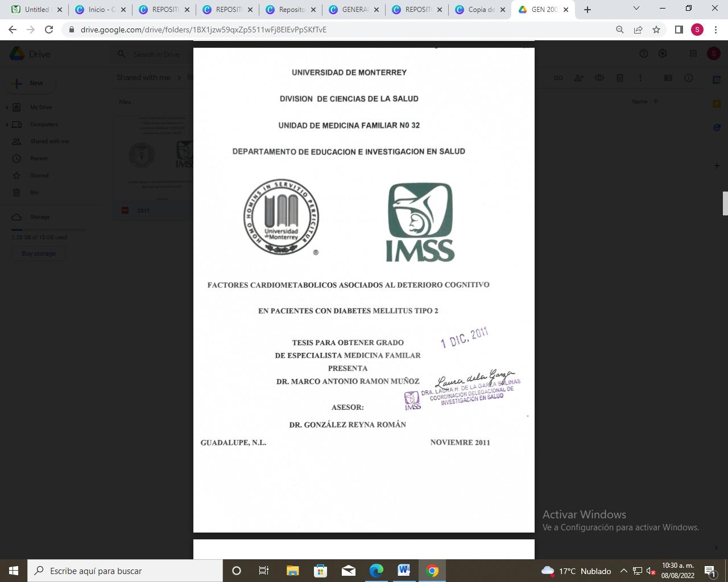This screenshot has width=728, height=582.
Task: Open My Drive in the sidebar
Action: (x=41, y=107)
